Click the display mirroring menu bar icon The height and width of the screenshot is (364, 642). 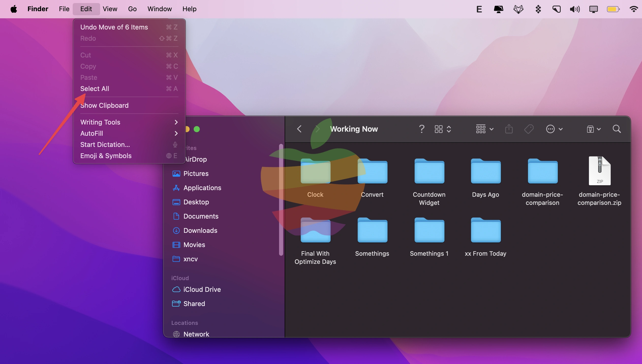click(593, 9)
